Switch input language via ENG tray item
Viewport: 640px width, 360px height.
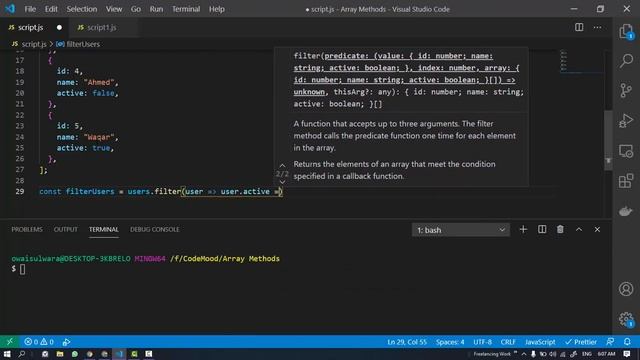(x=587, y=354)
